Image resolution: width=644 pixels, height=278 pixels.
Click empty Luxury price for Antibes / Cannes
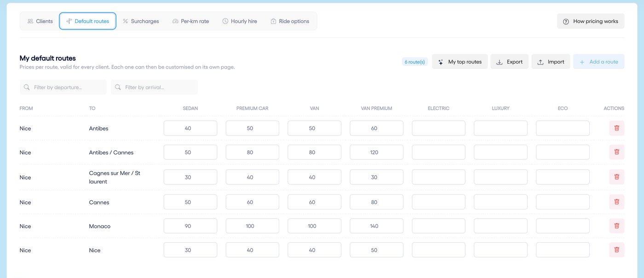[x=500, y=152]
